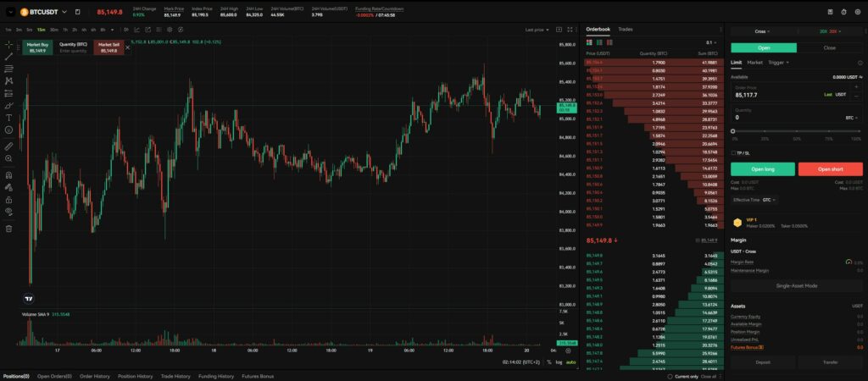868x381 pixels.
Task: Increase order price with plus stepper
Action: pos(856,87)
